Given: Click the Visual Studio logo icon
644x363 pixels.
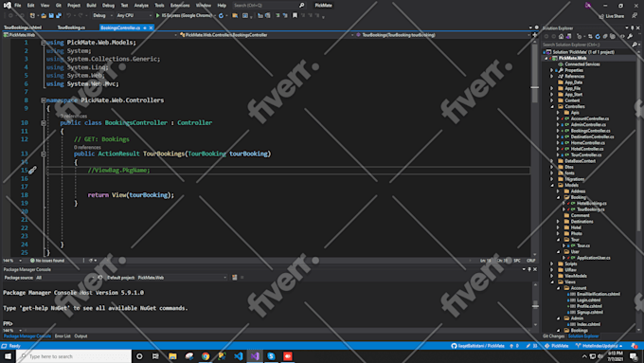Looking at the screenshot, I should 8,6.
